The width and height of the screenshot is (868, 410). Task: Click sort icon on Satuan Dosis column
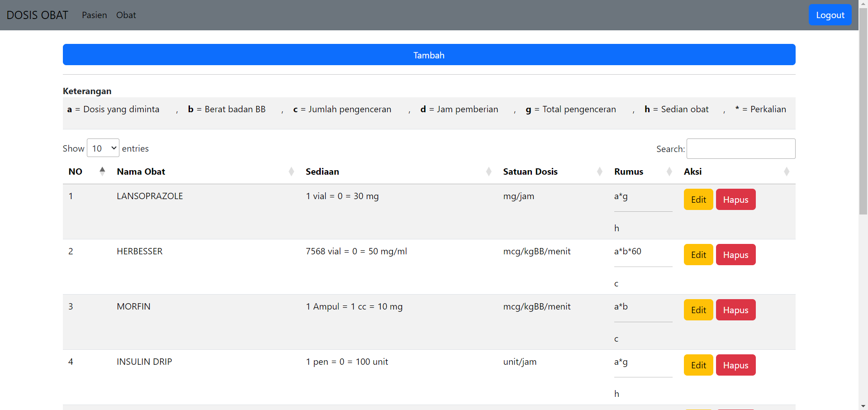(x=599, y=172)
